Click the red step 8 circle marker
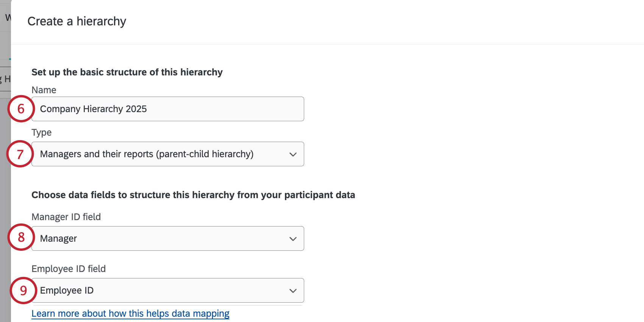644x322 pixels. pyautogui.click(x=21, y=237)
